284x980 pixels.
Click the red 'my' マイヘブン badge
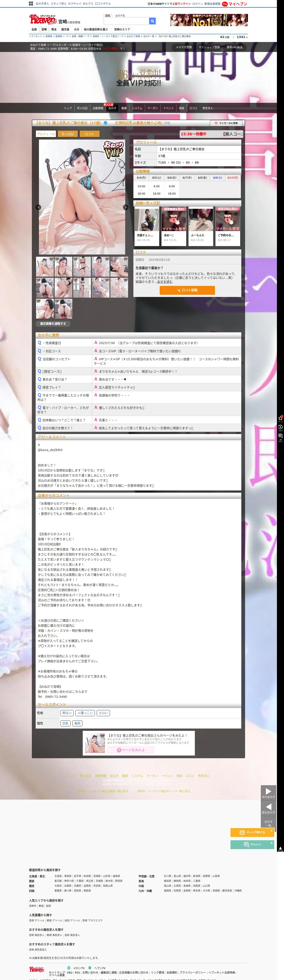(235, 4)
